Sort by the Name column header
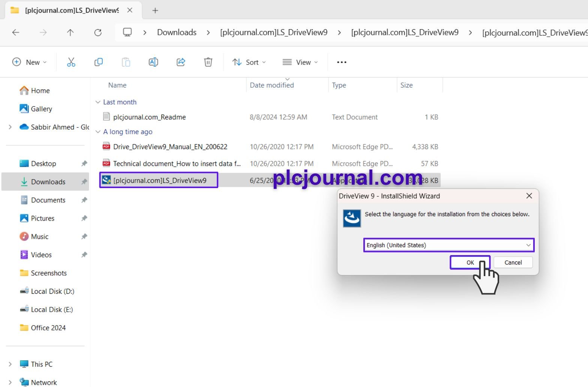The image size is (588, 387). pos(117,85)
